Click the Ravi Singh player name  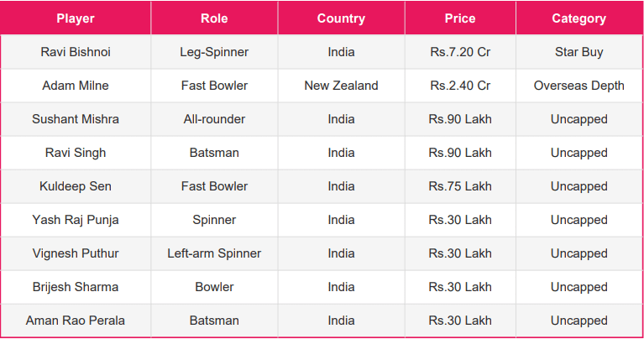pos(76,153)
